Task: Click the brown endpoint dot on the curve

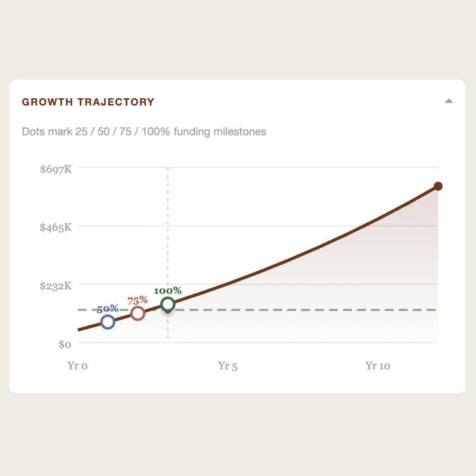Action: tap(438, 186)
